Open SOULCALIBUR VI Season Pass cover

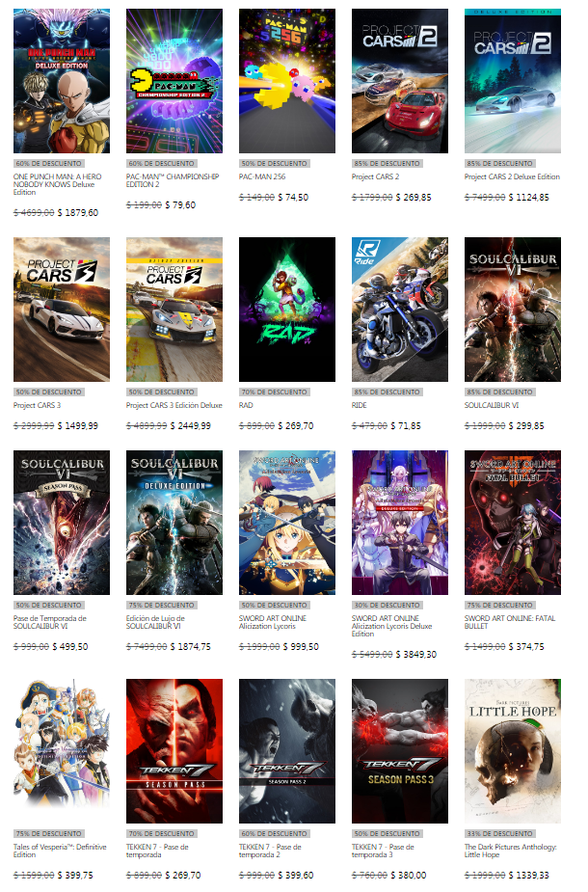tap(62, 523)
